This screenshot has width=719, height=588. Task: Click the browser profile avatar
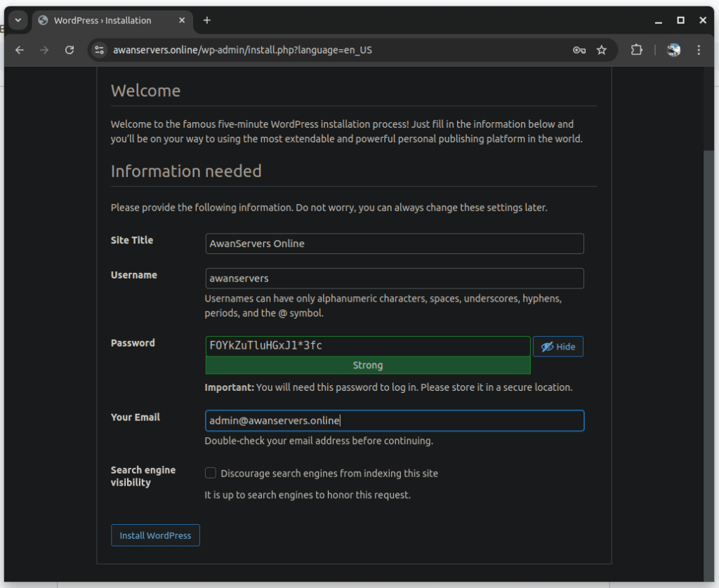pos(673,50)
